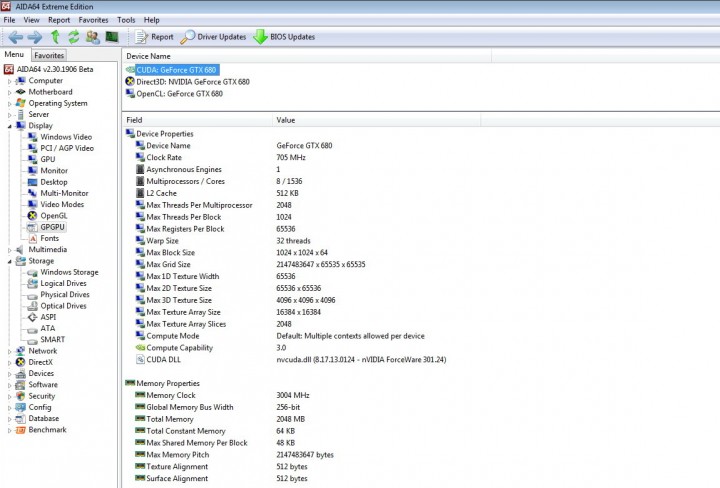Expand the Computer tree node
The height and width of the screenshot is (488, 720).
tap(9, 81)
